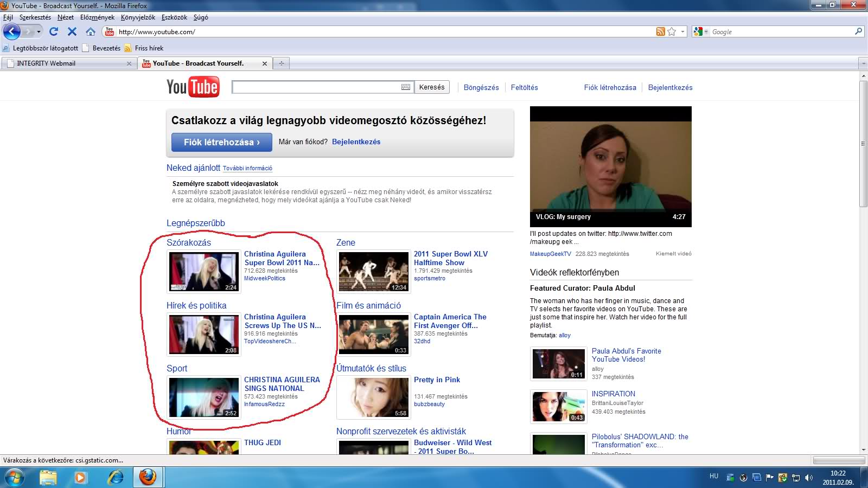
Task: Click Bejelentkezés link in header
Action: click(671, 87)
